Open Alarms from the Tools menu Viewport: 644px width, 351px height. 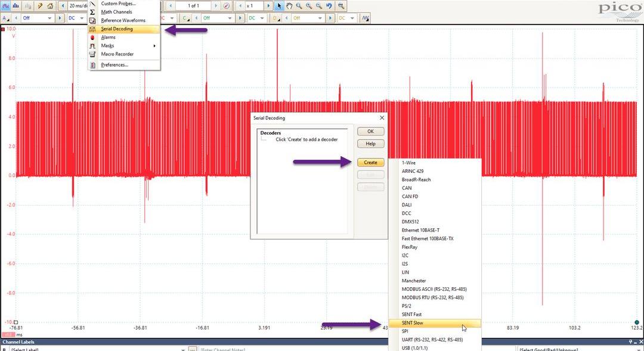coord(123,38)
